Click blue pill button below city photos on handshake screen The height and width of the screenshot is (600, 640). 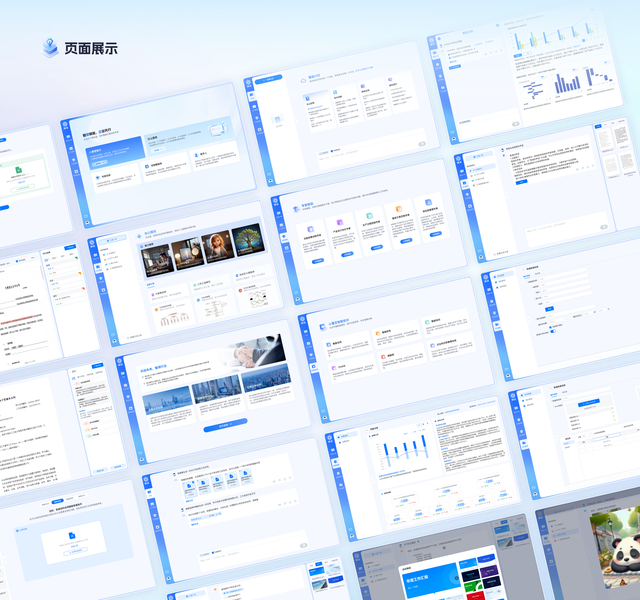pos(225,424)
